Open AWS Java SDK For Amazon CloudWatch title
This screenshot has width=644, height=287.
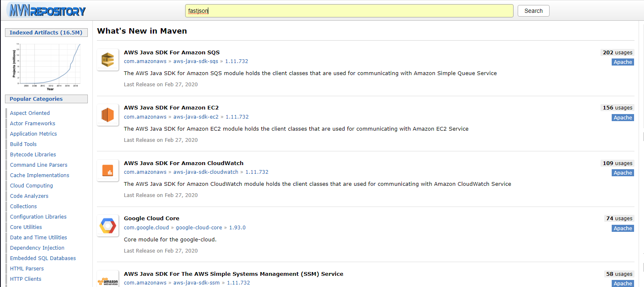184,163
